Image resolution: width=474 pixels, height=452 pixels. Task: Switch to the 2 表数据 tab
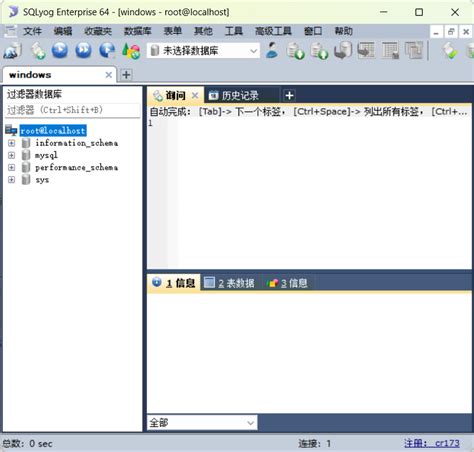point(229,283)
